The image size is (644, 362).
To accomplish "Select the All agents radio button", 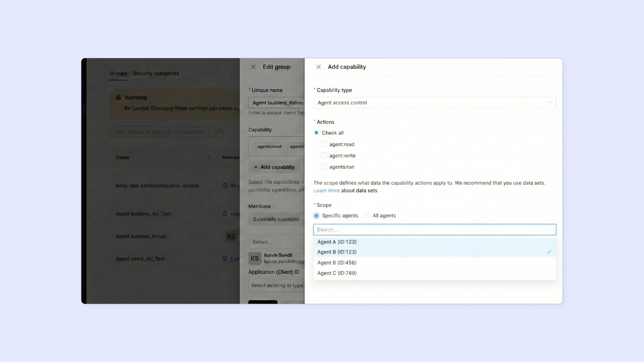I will coord(367,216).
